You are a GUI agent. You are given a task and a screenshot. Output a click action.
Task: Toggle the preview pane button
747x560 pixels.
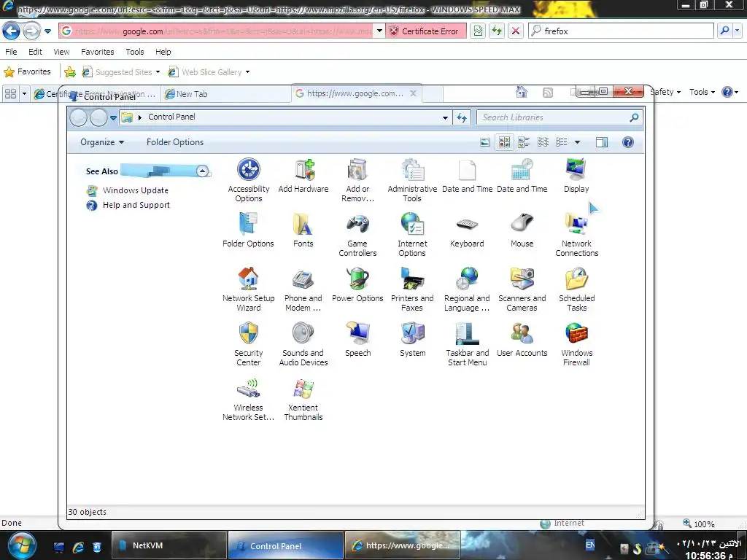tap(602, 142)
